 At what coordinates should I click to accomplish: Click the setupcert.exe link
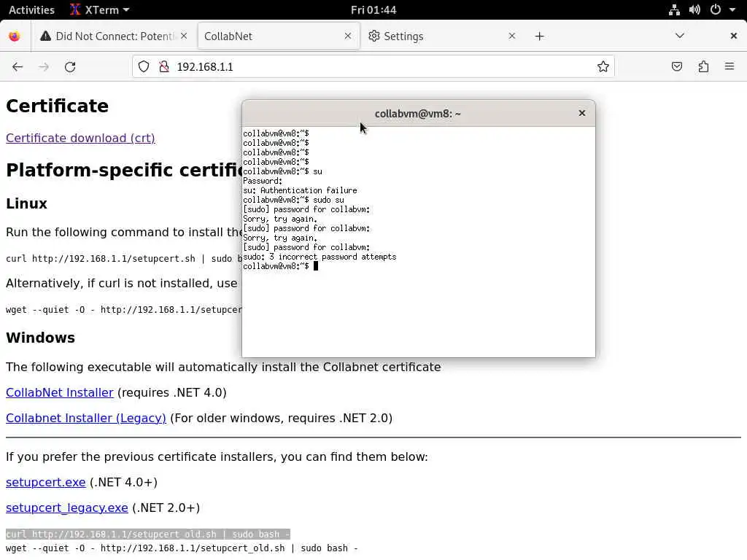tap(46, 482)
